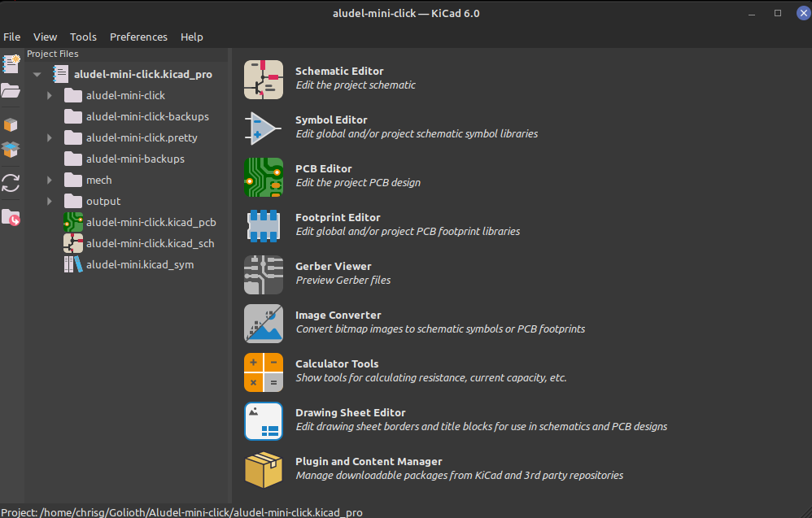The height and width of the screenshot is (518, 812).
Task: Click the PCB Editor title text
Action: (323, 168)
